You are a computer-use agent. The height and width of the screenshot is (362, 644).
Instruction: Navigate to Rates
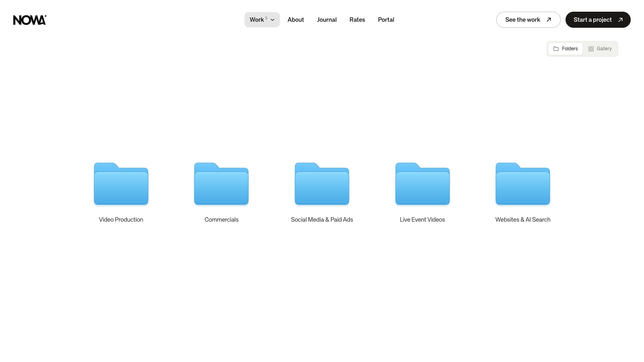click(357, 20)
